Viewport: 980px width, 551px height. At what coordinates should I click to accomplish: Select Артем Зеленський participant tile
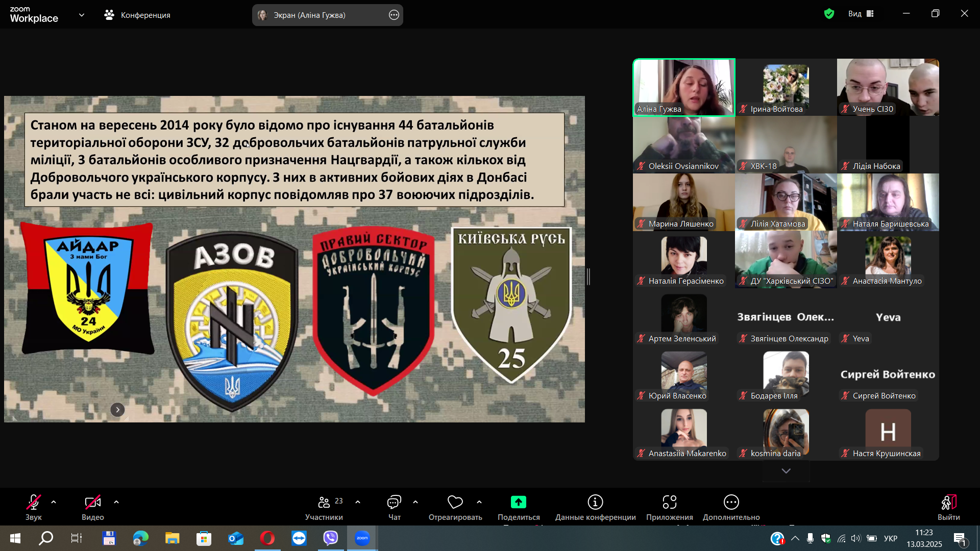[x=684, y=317]
